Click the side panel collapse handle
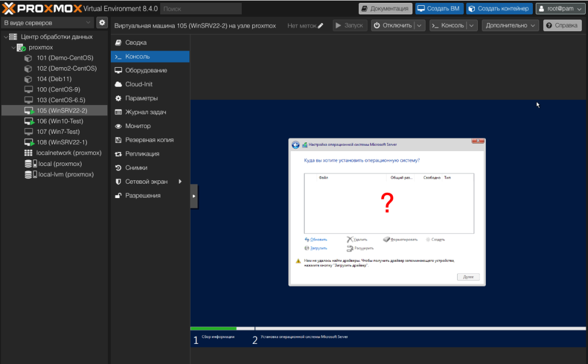 [x=194, y=196]
